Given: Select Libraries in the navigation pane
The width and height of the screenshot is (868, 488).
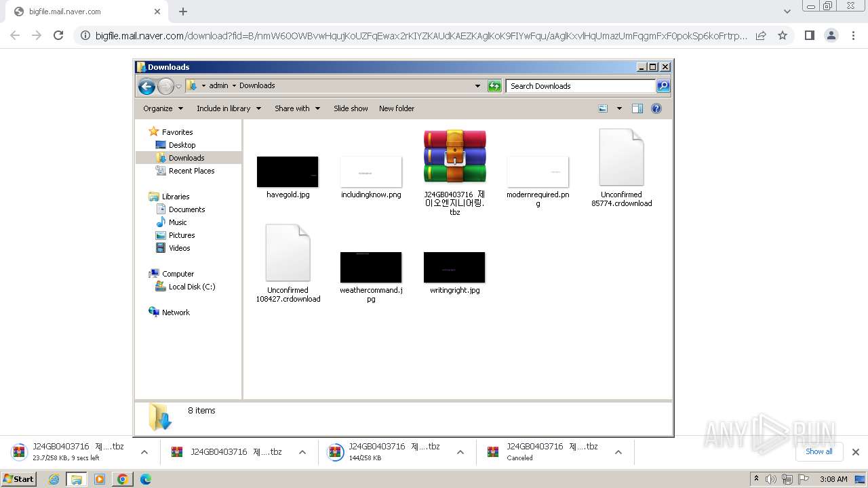Looking at the screenshot, I should 176,197.
